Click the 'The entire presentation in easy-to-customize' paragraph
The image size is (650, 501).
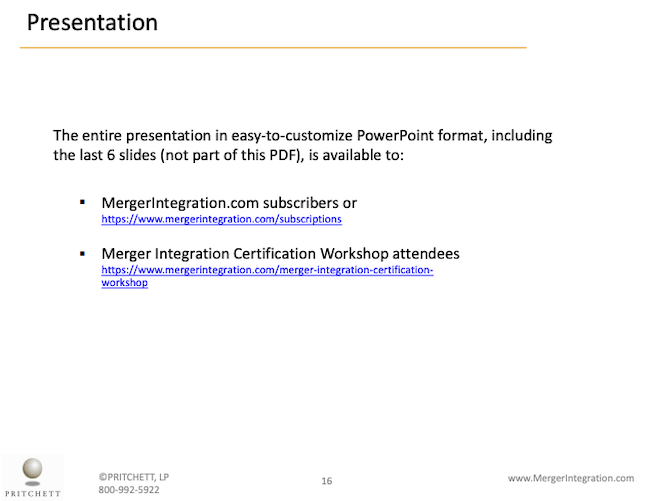coord(303,145)
